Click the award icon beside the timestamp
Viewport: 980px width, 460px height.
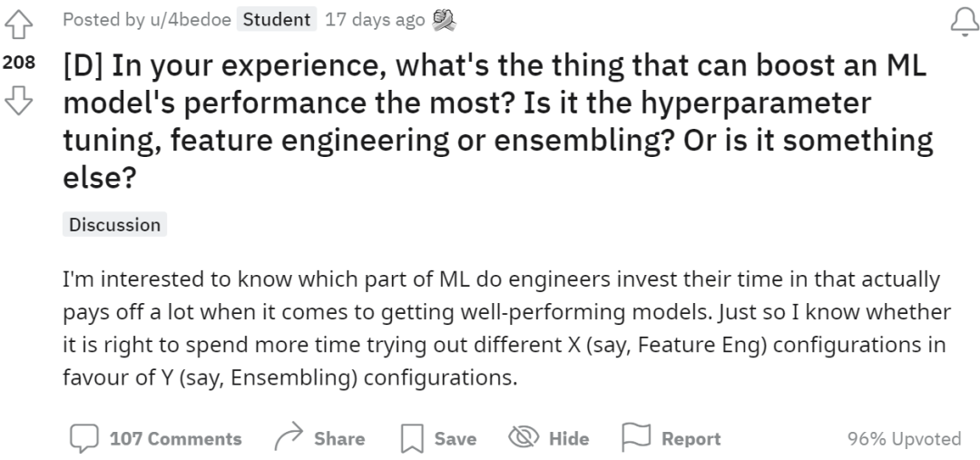(x=444, y=19)
